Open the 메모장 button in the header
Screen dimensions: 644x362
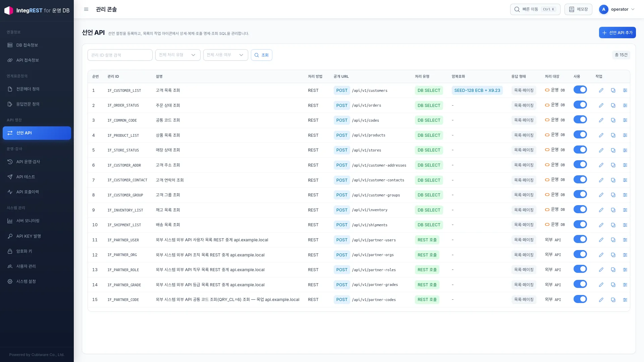578,9
